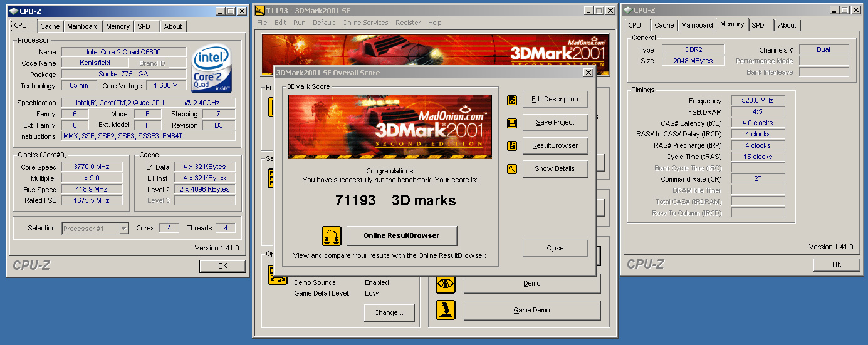Click the Kentsfield code name field
Screen dimensions: 868x345
95,63
